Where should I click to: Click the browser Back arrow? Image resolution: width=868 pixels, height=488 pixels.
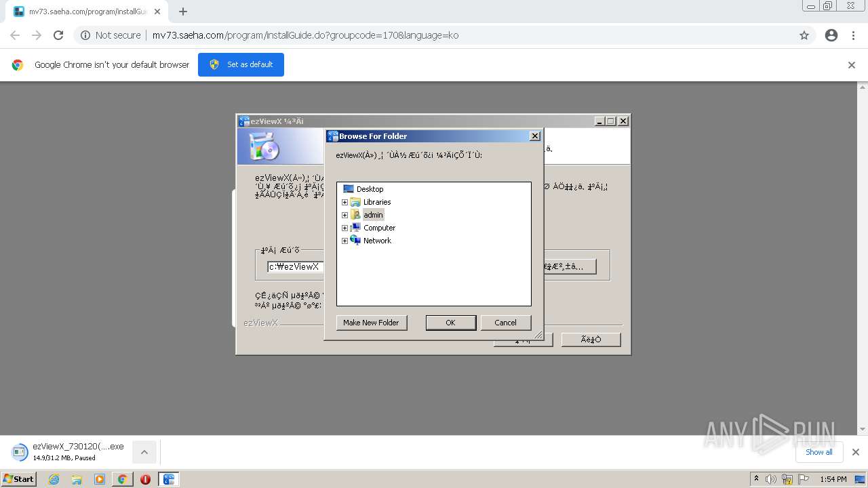[x=15, y=35]
